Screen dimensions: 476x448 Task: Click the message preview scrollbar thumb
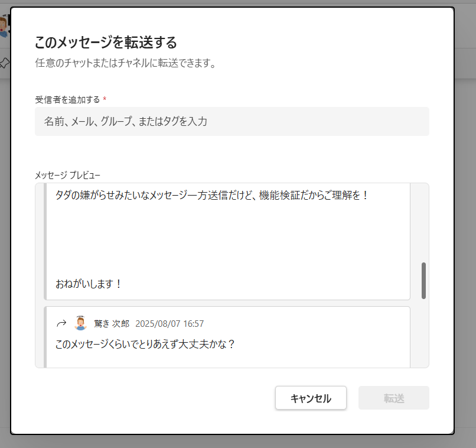tap(423, 281)
